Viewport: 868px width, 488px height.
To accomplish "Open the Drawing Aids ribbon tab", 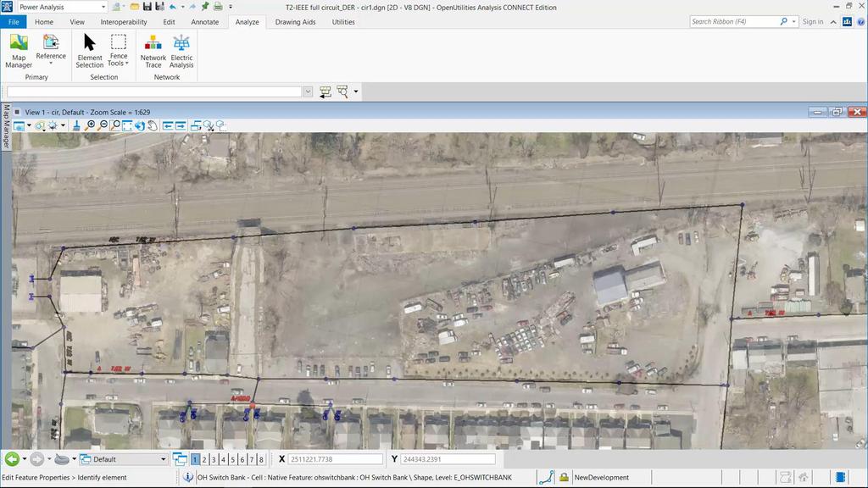I will pos(295,22).
